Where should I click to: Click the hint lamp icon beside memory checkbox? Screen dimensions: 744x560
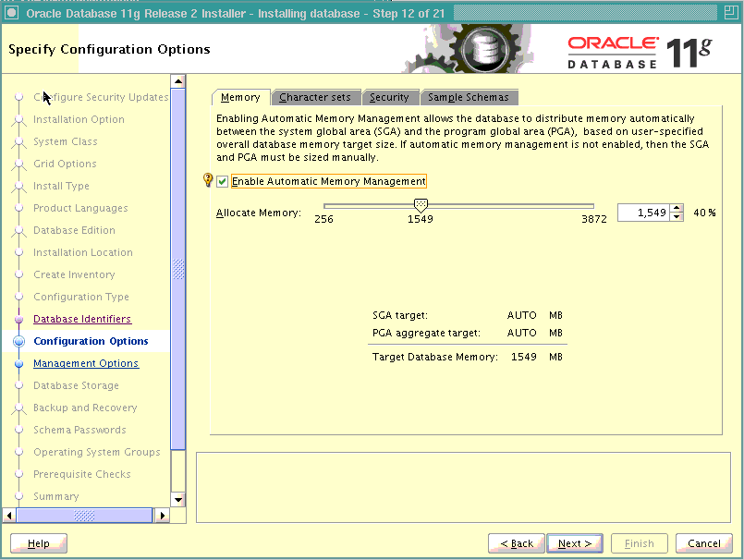(208, 181)
